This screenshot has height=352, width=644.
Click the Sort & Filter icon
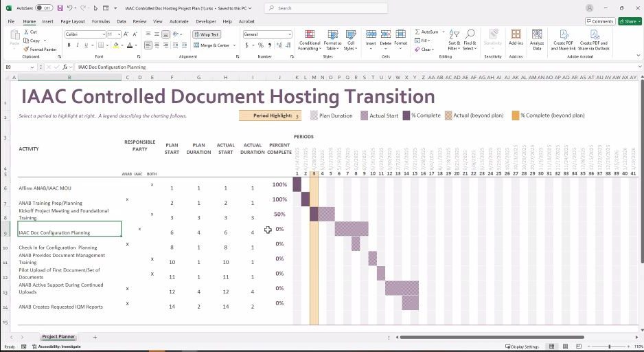(x=455, y=40)
